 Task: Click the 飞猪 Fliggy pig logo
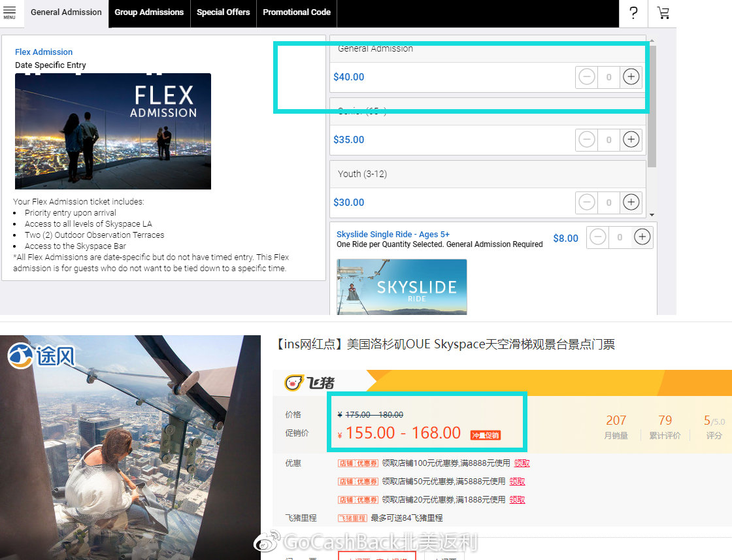pyautogui.click(x=310, y=383)
